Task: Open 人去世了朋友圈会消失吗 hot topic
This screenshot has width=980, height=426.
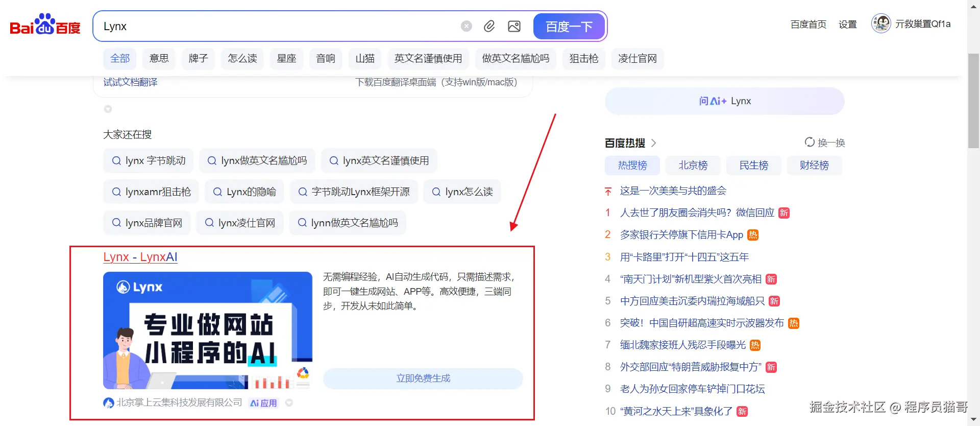Action: point(697,213)
